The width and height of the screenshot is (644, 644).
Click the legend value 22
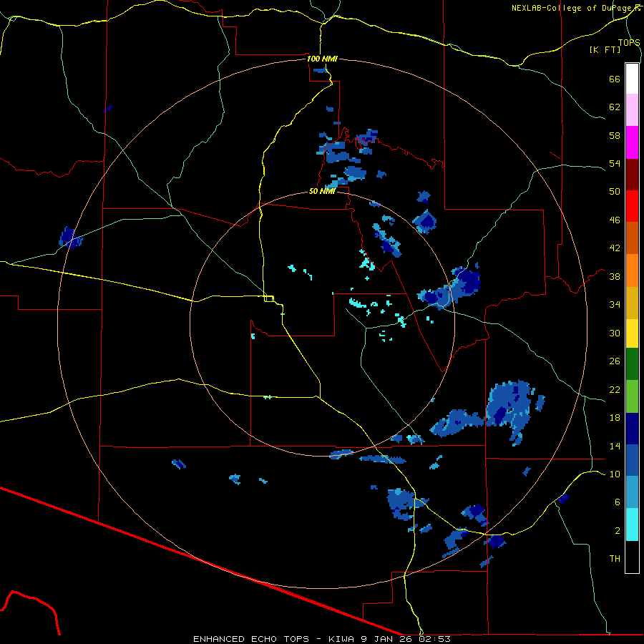point(615,389)
